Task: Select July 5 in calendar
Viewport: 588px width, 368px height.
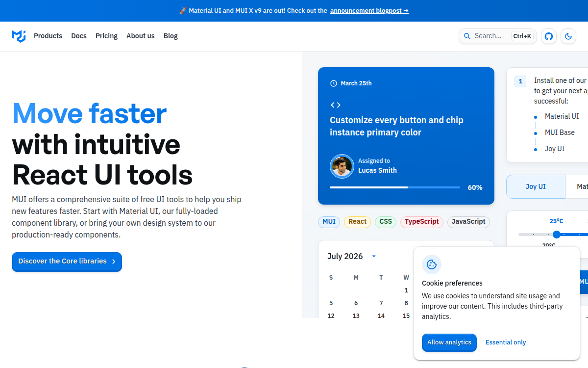Action: 331,303
